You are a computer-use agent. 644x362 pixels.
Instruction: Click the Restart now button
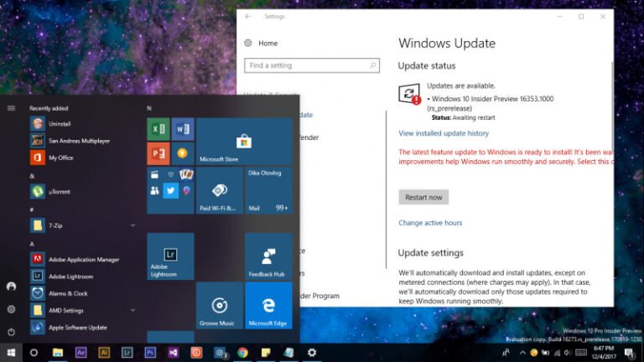pos(423,198)
